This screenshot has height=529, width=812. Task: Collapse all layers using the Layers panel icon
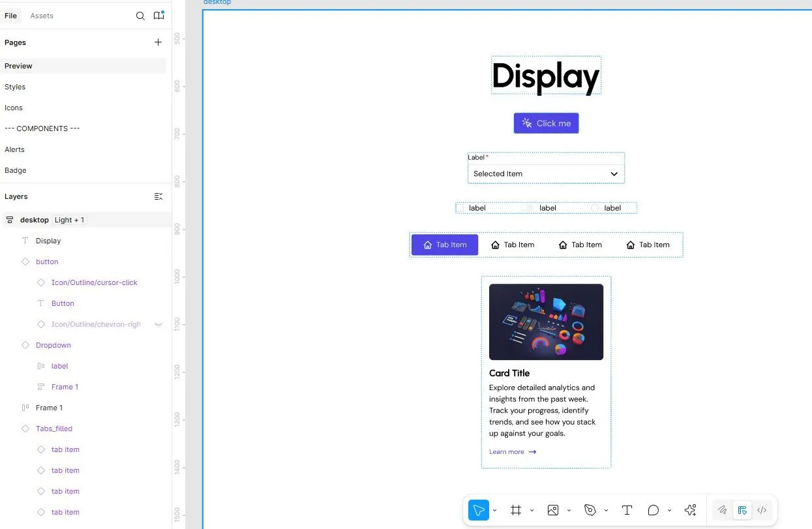(158, 196)
